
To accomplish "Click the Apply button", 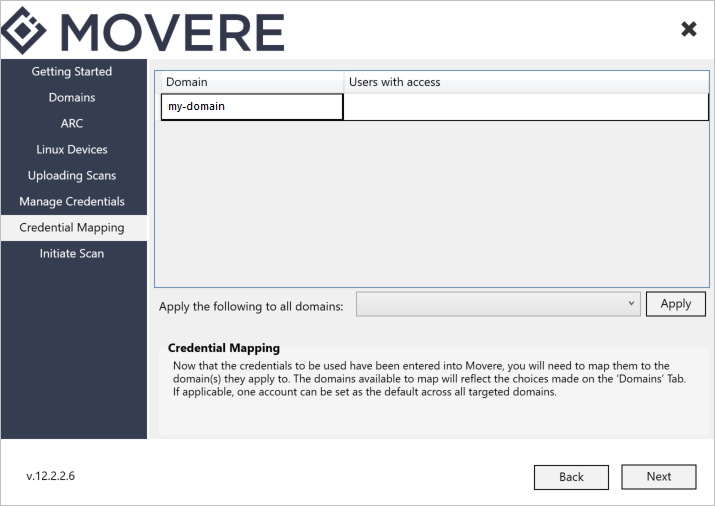I will click(x=676, y=304).
